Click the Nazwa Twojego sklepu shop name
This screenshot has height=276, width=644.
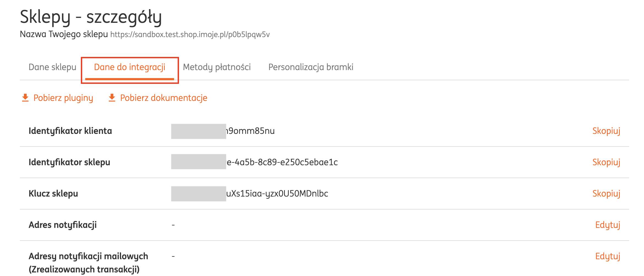[64, 34]
